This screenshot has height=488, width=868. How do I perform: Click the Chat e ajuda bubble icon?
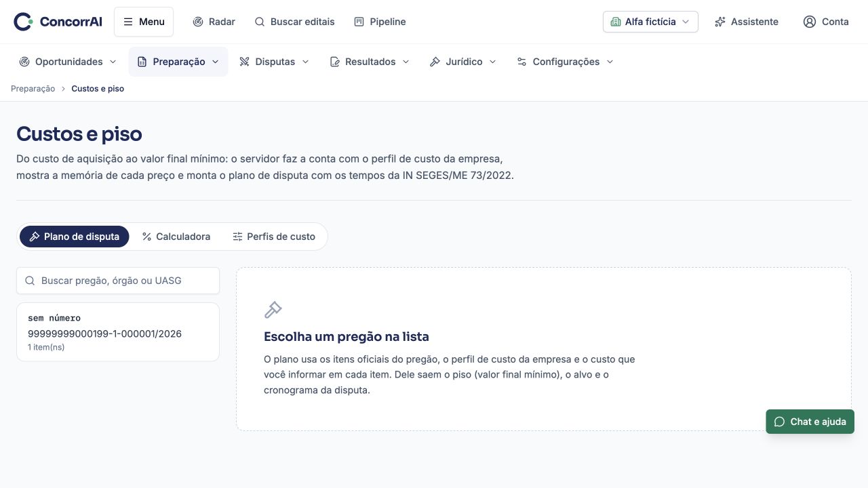tap(779, 422)
